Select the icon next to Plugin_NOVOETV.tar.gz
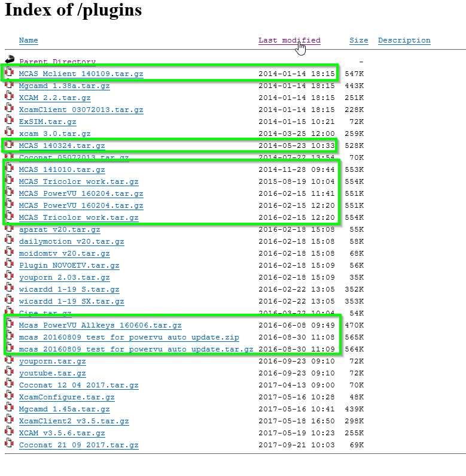Image resolution: width=466 pixels, height=476 pixels. point(10,264)
